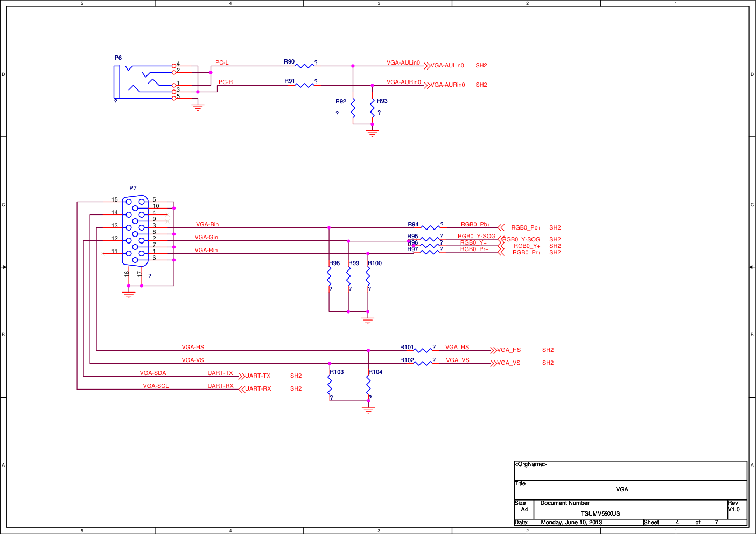Screen dimensions: 756x535
Task: Click ground symbol below P6 jack
Action: point(198,107)
